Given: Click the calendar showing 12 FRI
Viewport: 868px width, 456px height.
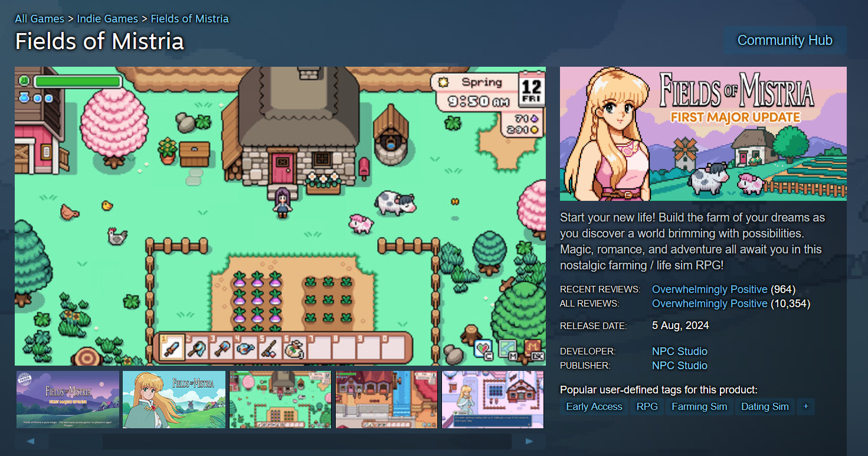Looking at the screenshot, I should (532, 90).
